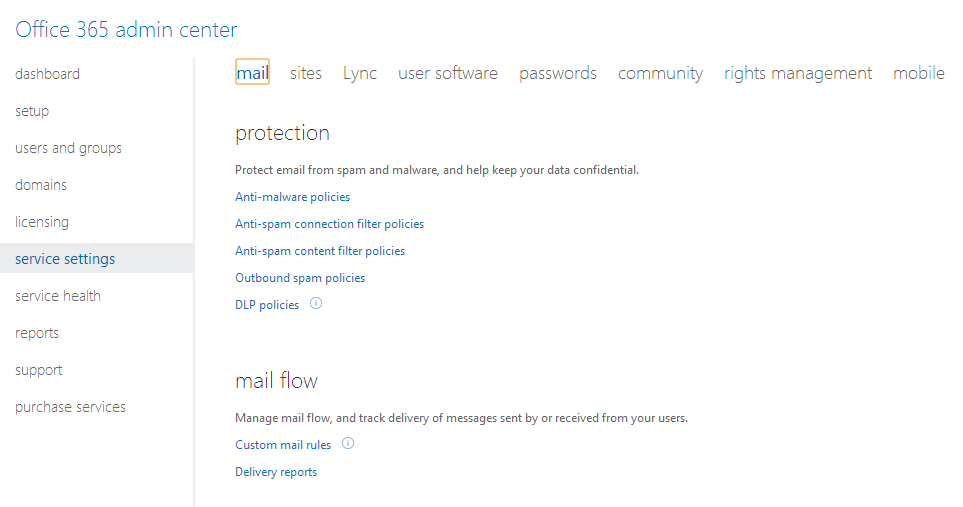Select domains in the left navigation
Image resolution: width=963 pixels, height=507 pixels.
click(x=41, y=185)
